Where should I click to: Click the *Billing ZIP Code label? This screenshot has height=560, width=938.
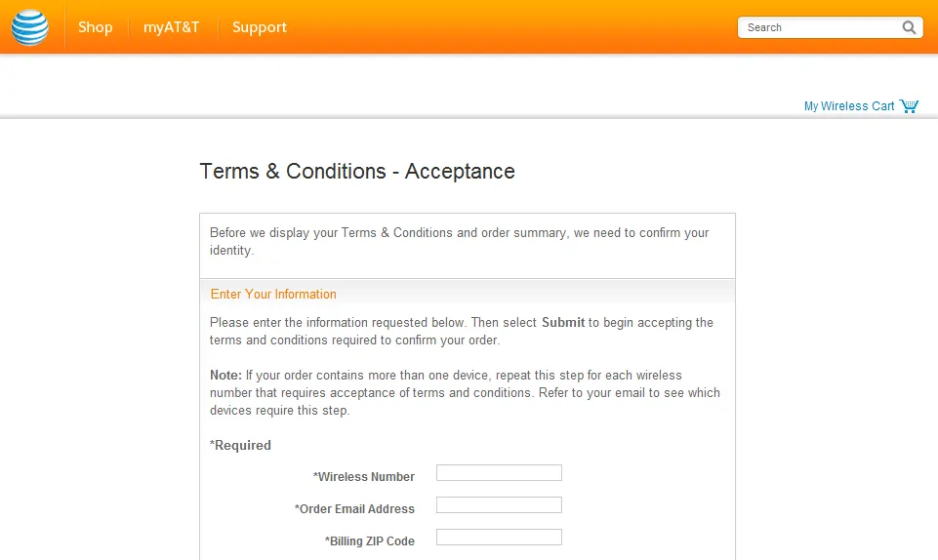pos(370,541)
